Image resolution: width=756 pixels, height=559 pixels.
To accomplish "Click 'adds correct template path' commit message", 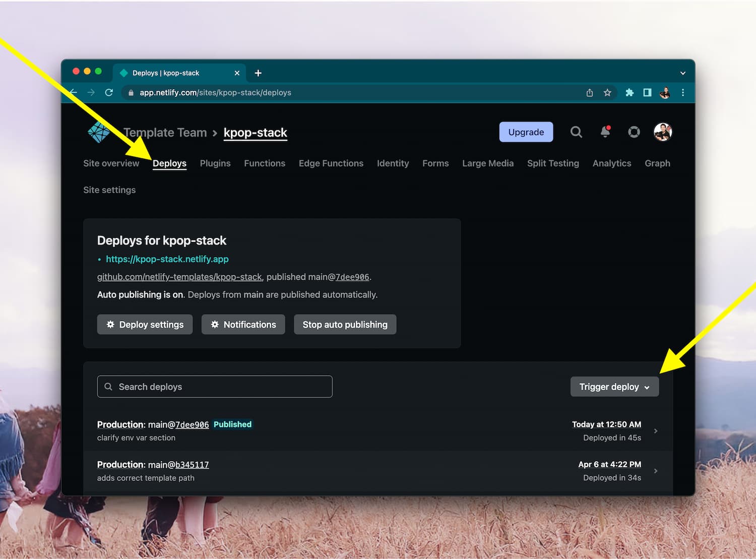I will coord(146,478).
